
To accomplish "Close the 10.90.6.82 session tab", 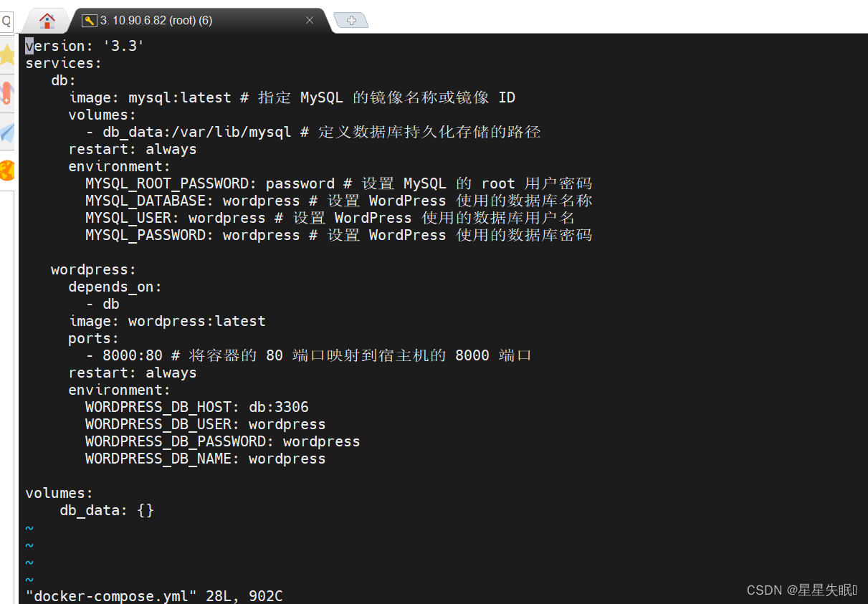I will click(310, 20).
